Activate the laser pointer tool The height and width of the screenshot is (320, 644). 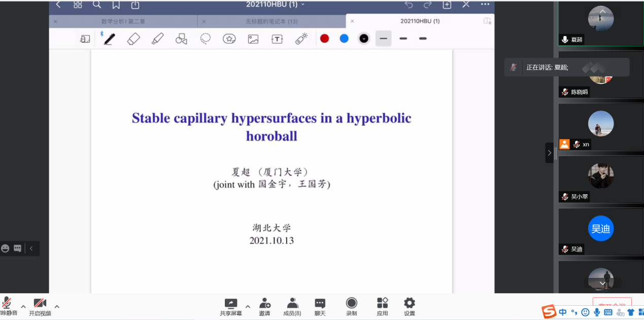coord(301,39)
